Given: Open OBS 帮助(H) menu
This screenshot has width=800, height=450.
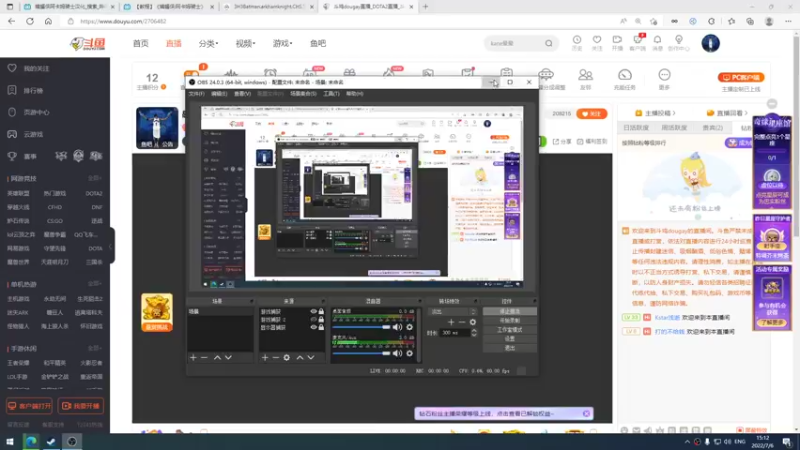Looking at the screenshot, I should tap(355, 94).
